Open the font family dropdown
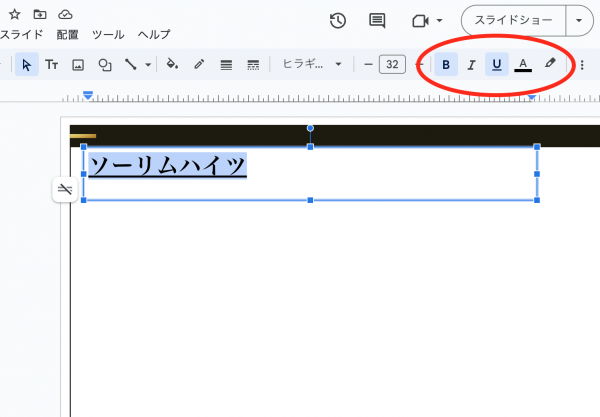The height and width of the screenshot is (417, 600). (x=312, y=65)
